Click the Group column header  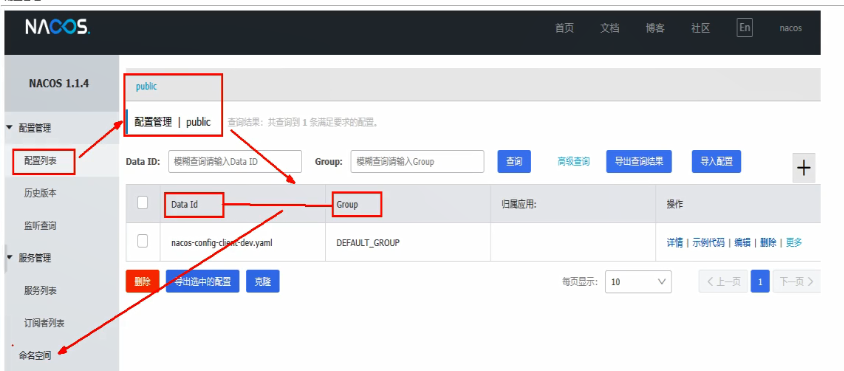pyautogui.click(x=347, y=205)
